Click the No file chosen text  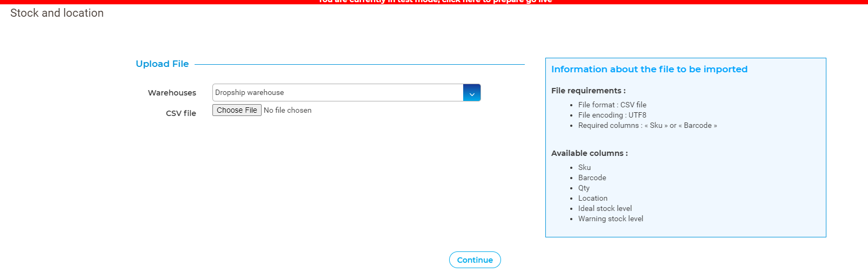pos(288,111)
